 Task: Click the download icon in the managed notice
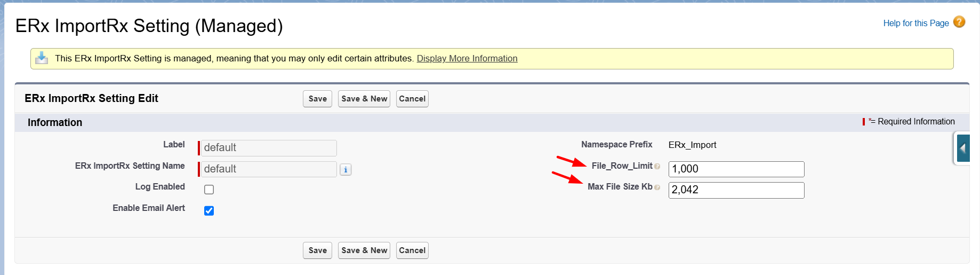pyautogui.click(x=42, y=58)
